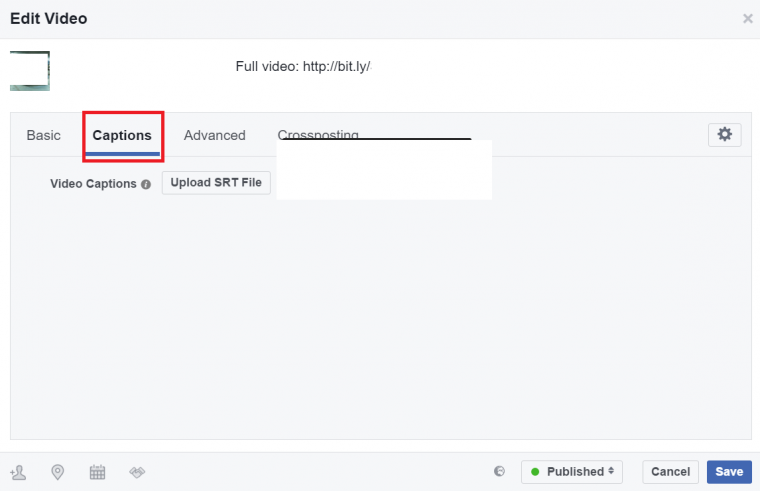
Task: Click the Edit Video dialog heading
Action: (x=49, y=18)
